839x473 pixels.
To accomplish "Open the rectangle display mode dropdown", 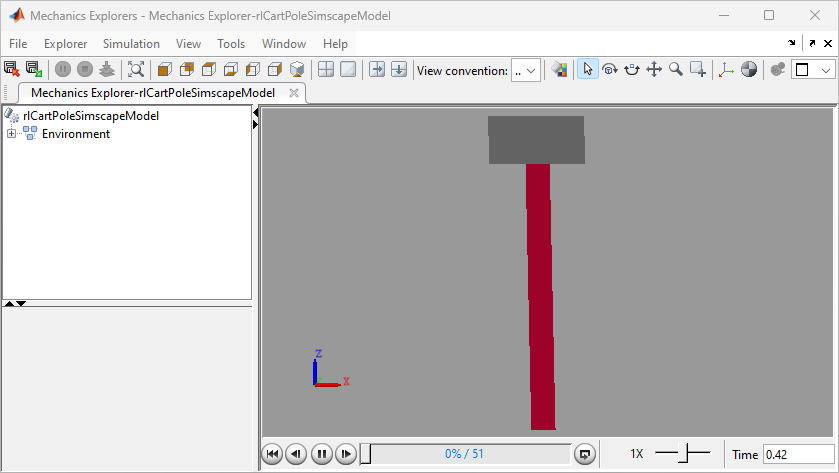I will 813,70.
